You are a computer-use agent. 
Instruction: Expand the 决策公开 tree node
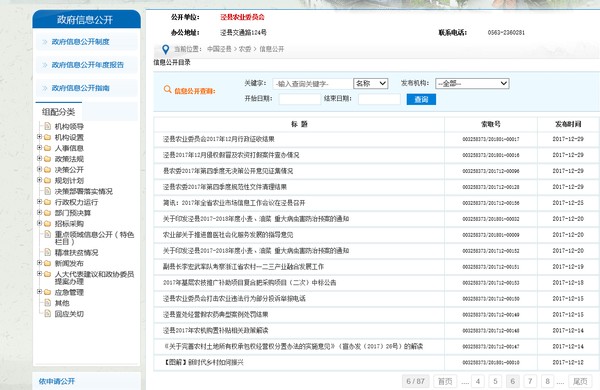tap(39, 169)
